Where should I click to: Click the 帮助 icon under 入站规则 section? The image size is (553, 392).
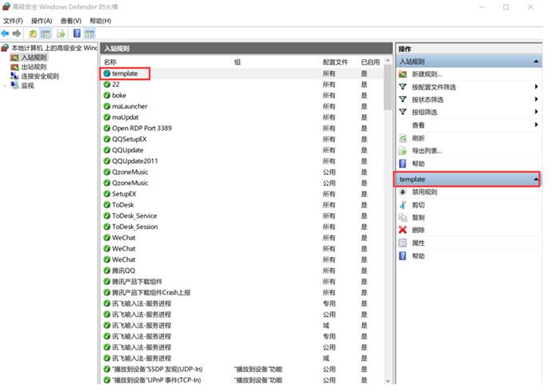coord(403,164)
